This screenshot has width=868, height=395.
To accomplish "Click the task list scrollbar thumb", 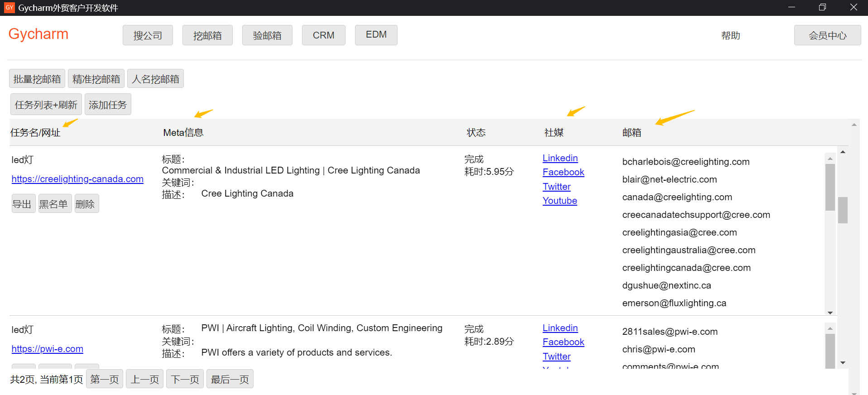I will pos(843,210).
